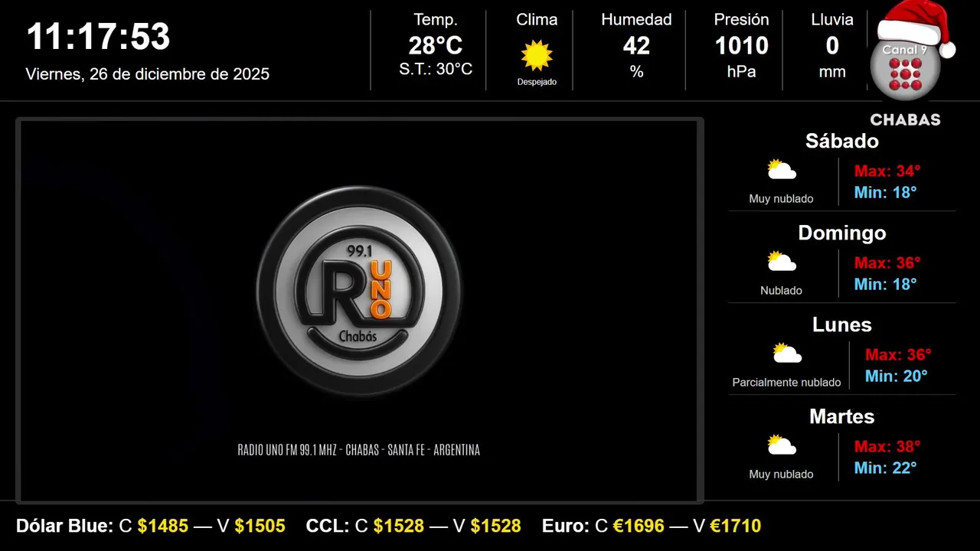
Task: Click the Radio Uno 99.1 logo
Action: (x=359, y=291)
